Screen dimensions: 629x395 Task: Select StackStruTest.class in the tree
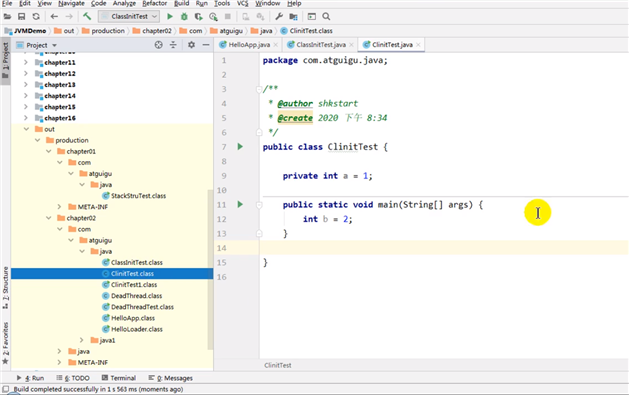click(138, 196)
